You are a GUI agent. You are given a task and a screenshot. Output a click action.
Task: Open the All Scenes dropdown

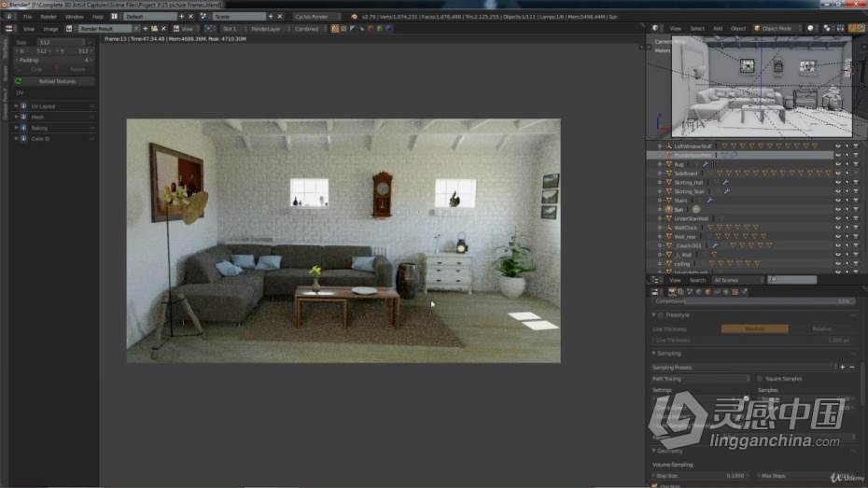[x=738, y=280]
